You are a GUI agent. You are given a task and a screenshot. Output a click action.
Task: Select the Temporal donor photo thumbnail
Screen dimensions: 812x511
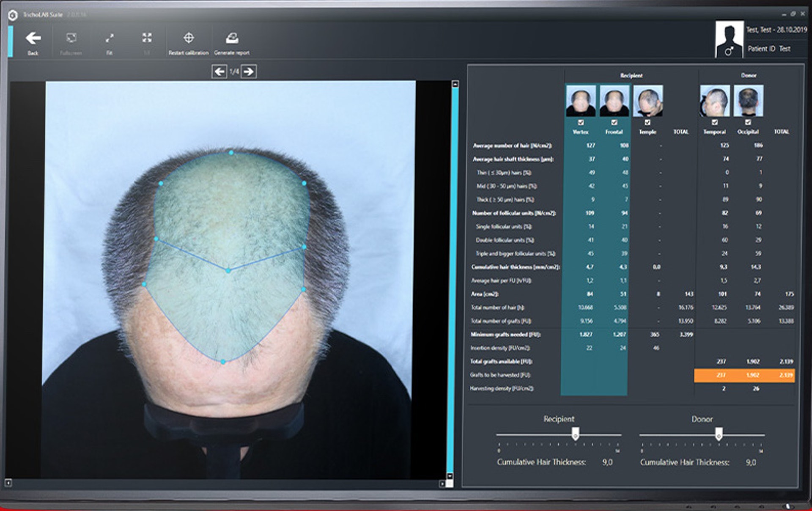715,101
